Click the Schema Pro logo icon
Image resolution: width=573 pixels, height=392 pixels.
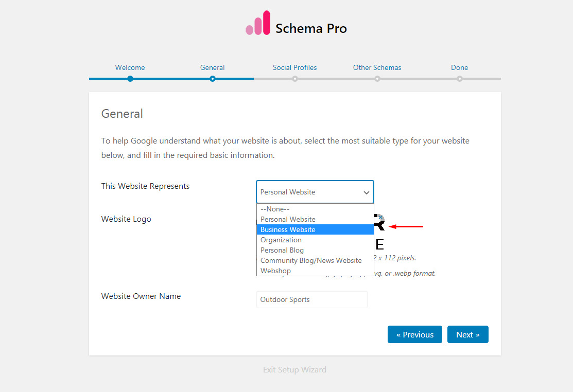(x=257, y=23)
